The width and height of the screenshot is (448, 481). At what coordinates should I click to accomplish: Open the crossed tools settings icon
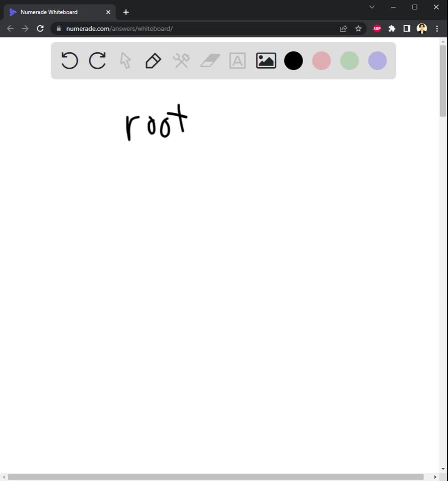(182, 60)
